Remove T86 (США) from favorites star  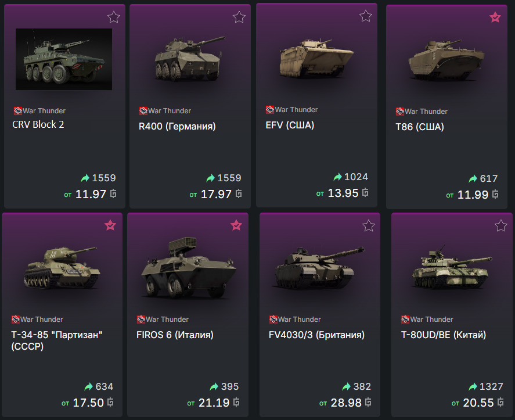pyautogui.click(x=495, y=17)
